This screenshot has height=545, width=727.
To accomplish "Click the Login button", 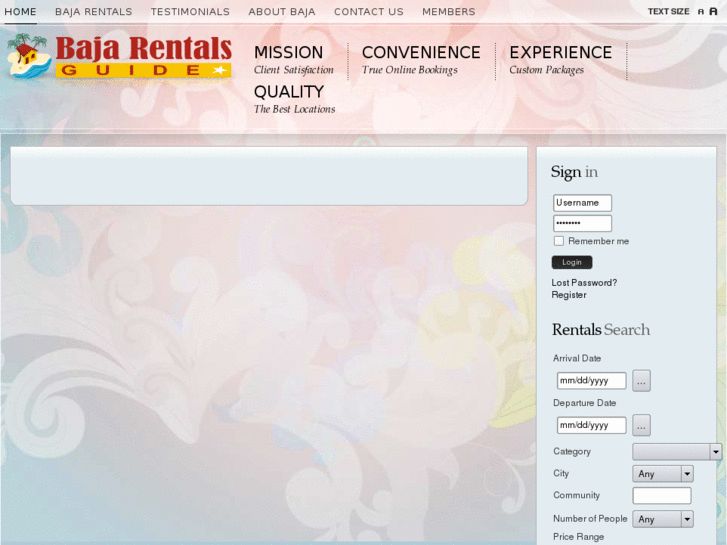I will 572,262.
